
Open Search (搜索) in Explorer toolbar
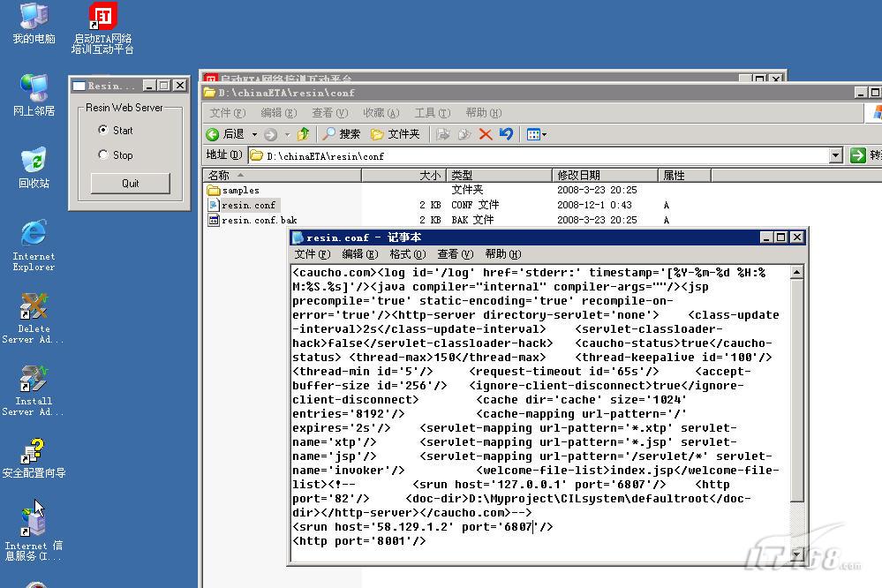click(x=342, y=134)
